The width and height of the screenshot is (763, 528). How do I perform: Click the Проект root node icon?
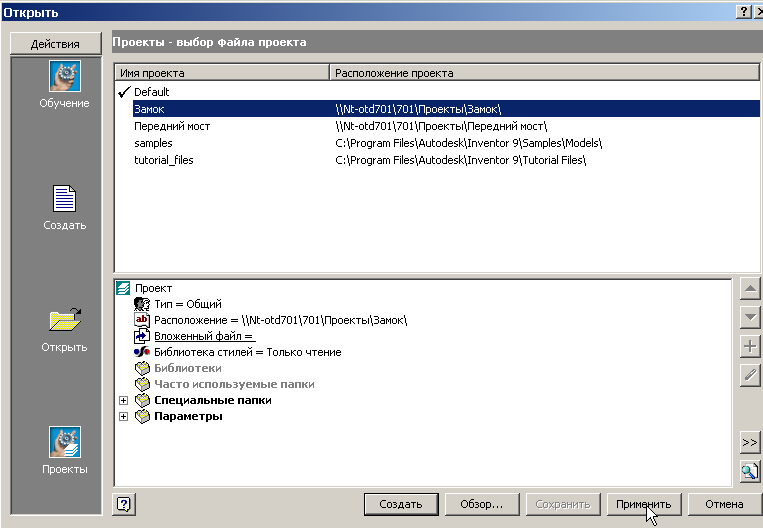[123, 288]
